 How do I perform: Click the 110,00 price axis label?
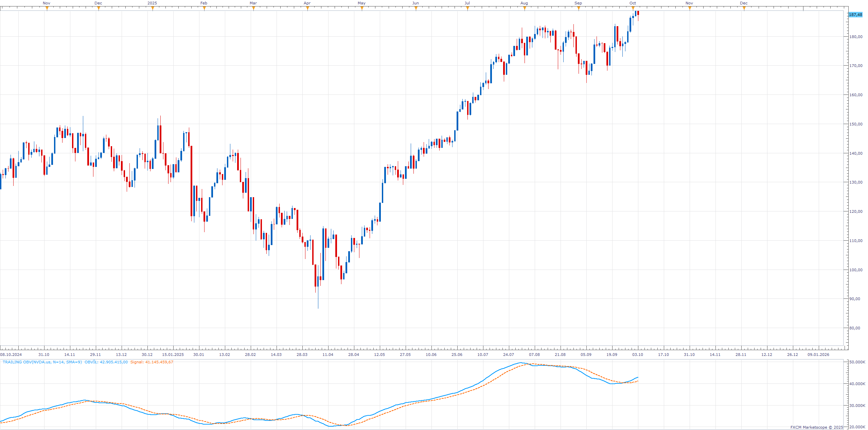[856, 241]
